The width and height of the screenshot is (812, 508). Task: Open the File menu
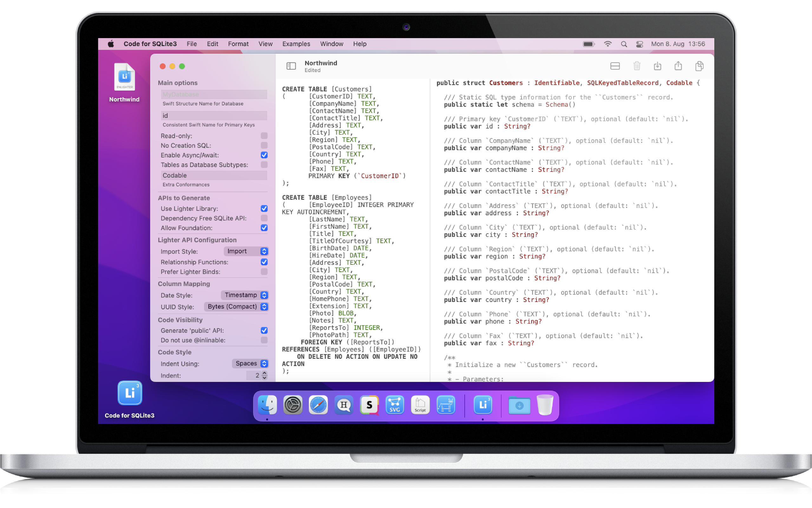(192, 44)
